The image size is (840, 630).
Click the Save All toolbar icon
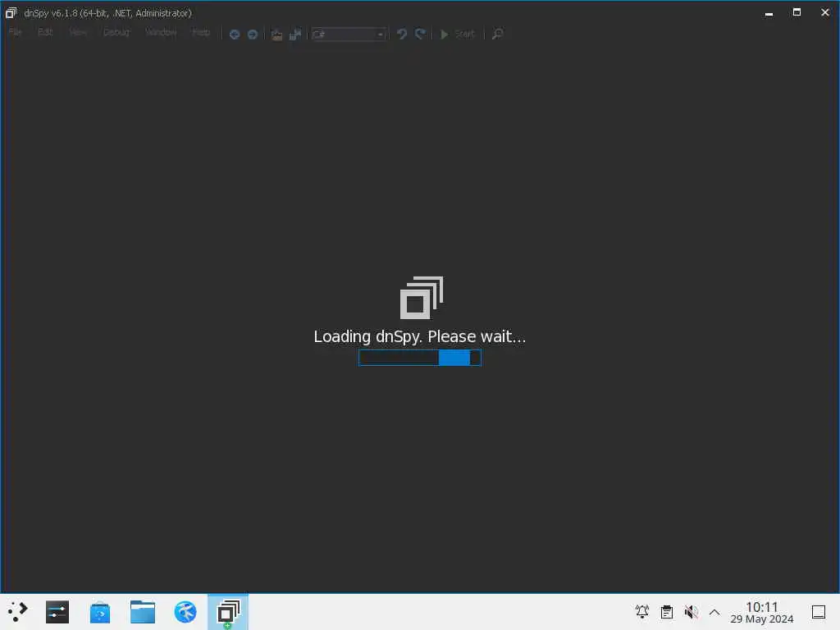pos(295,34)
